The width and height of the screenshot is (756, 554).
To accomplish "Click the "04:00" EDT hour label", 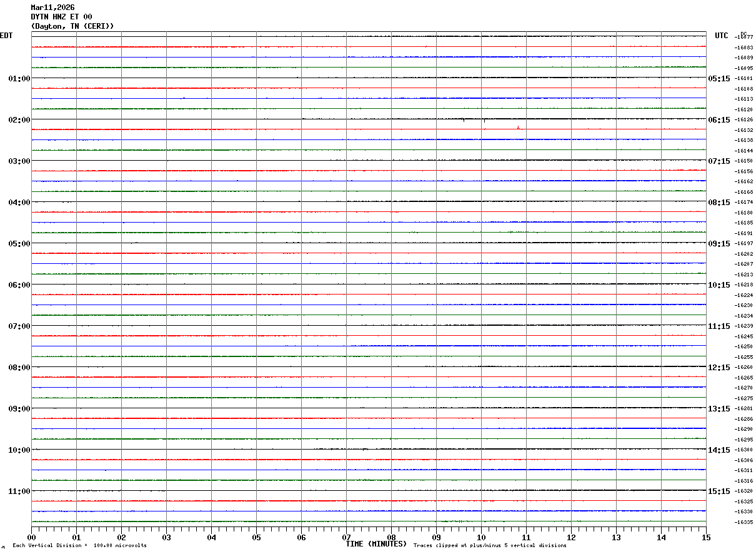I will 19,203.
